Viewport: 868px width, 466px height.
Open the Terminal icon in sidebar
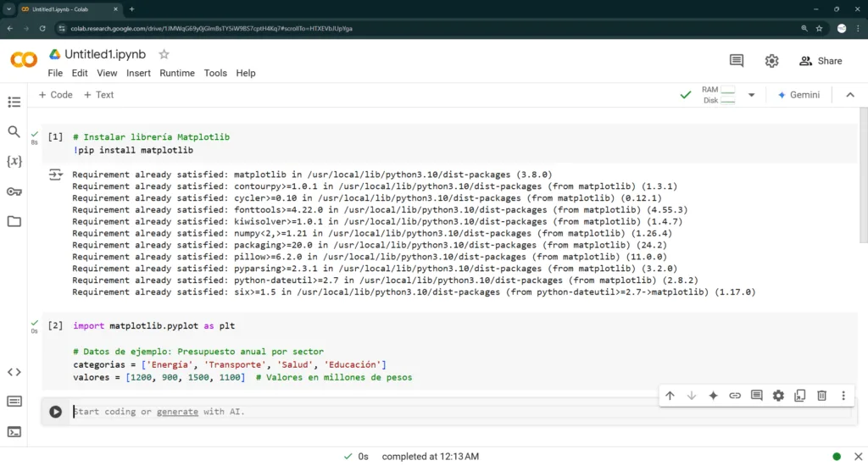point(14,431)
